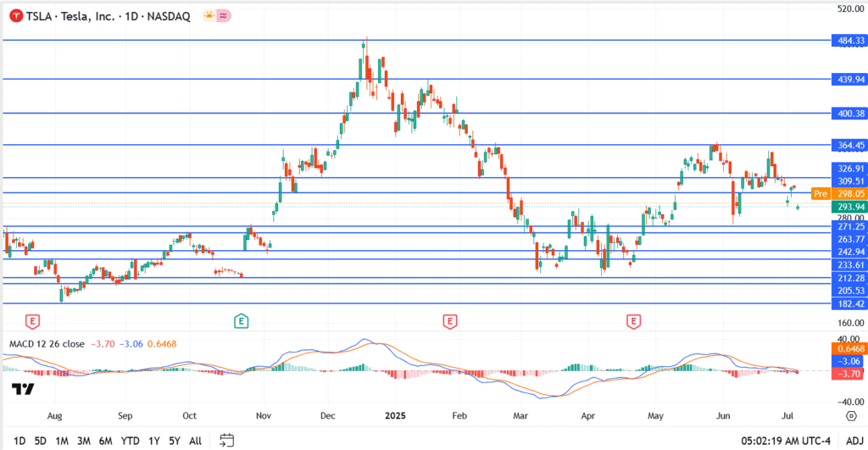Click the sun market status icon
Viewport: 868px width, 450px height.
click(209, 16)
